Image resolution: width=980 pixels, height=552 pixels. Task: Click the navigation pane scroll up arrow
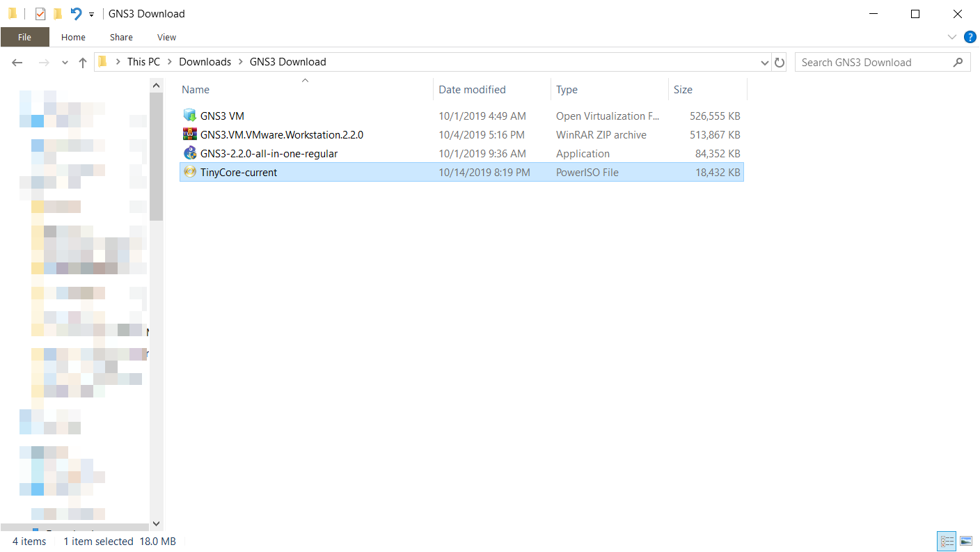[x=156, y=85]
